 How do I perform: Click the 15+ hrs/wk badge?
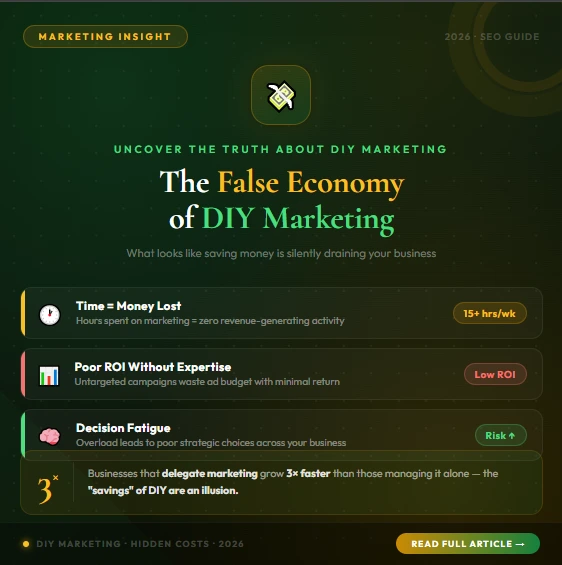click(490, 313)
